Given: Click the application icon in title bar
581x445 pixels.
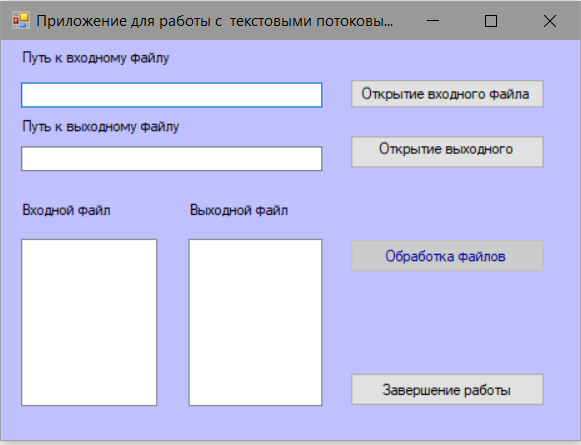Looking at the screenshot, I should click(x=20, y=21).
